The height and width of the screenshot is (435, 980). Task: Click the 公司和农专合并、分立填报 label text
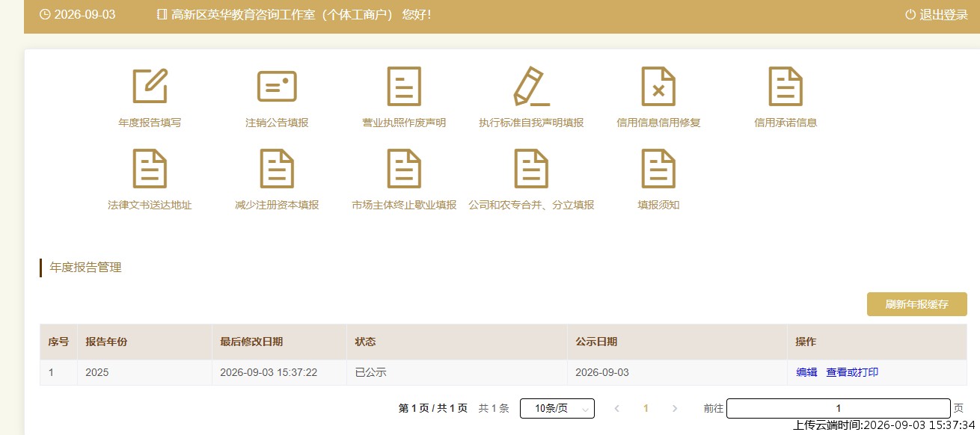click(531, 205)
